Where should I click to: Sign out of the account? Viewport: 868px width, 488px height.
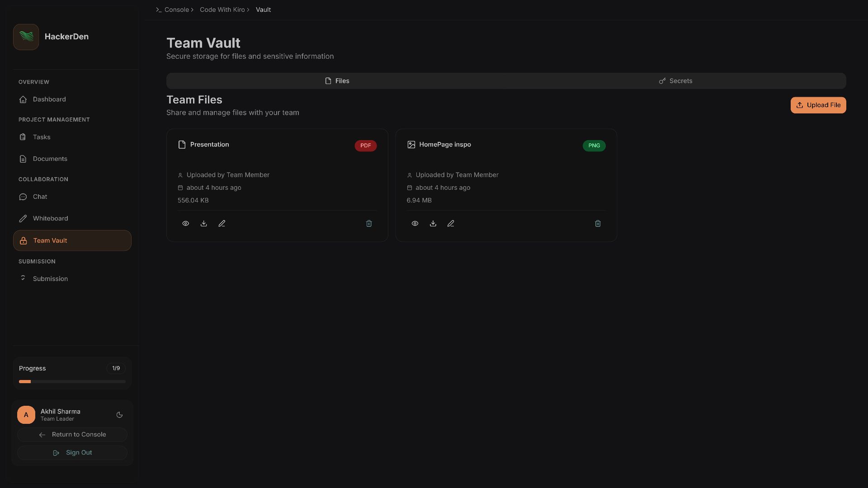click(72, 453)
